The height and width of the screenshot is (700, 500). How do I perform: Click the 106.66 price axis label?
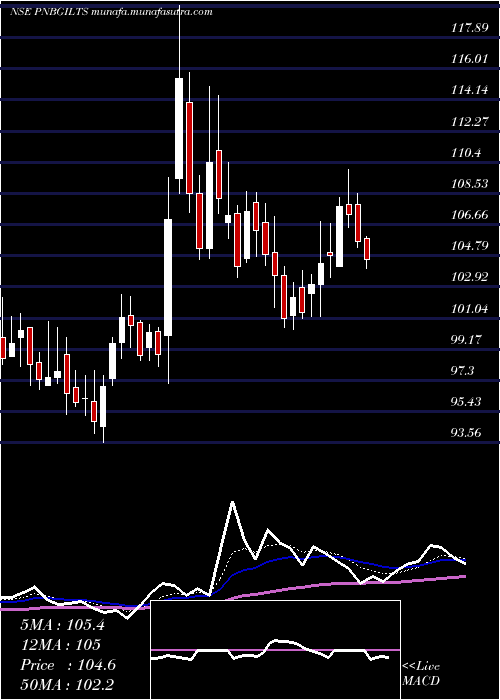tap(469, 215)
